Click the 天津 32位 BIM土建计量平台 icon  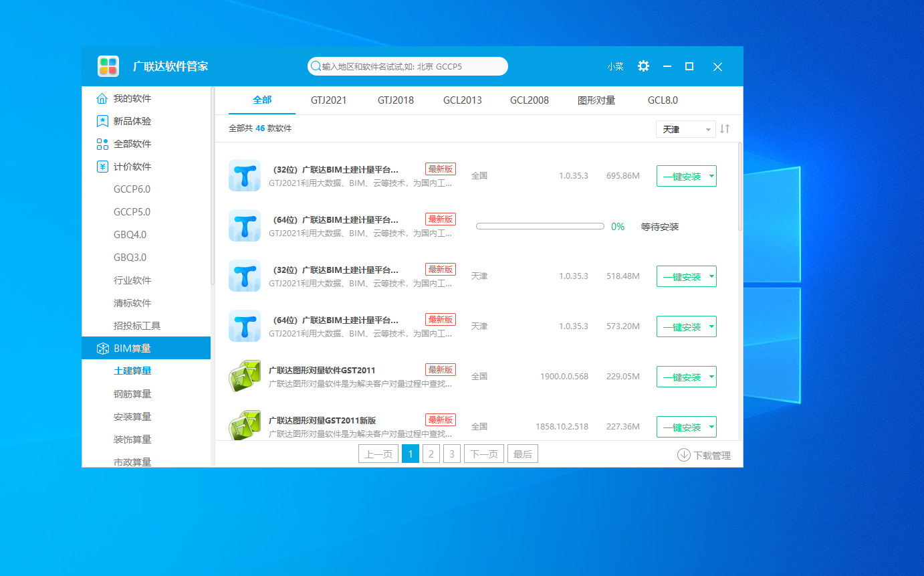pyautogui.click(x=244, y=276)
